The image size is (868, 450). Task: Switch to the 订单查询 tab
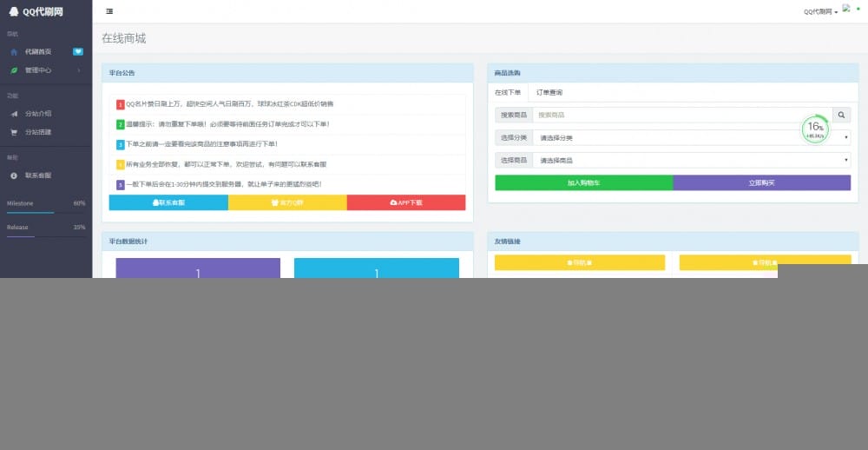[549, 92]
